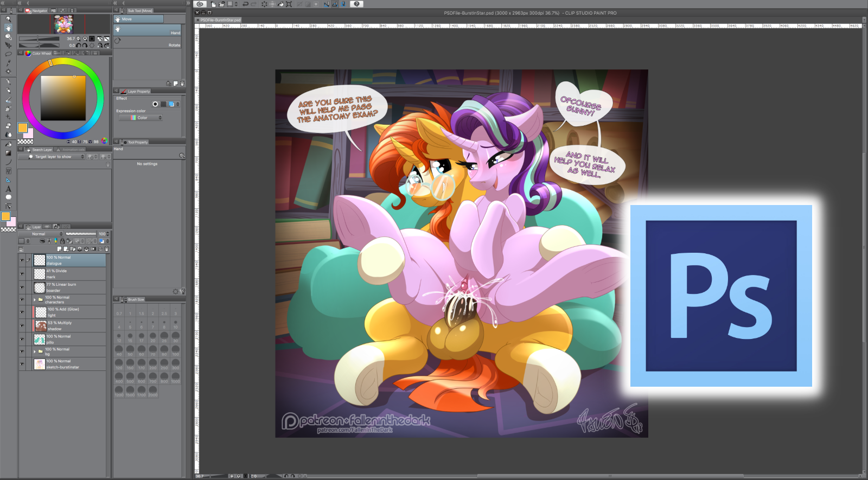The image size is (868, 480).
Task: Hide the bg layer folder
Action: tap(22, 351)
